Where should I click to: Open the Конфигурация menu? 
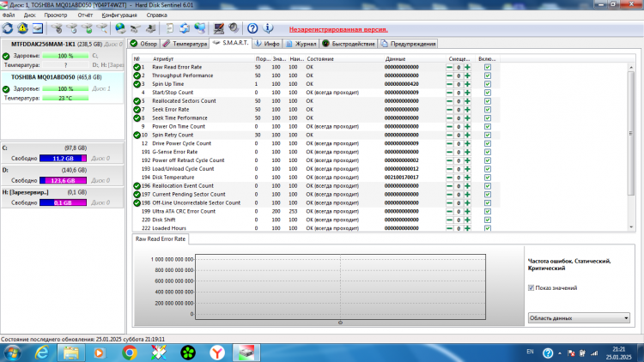click(x=119, y=15)
